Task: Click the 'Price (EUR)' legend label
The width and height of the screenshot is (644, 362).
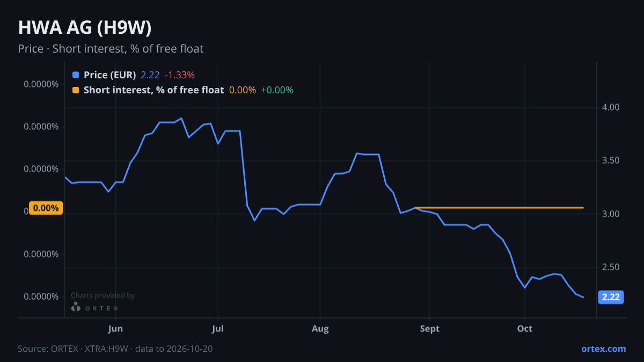Action: pos(109,75)
